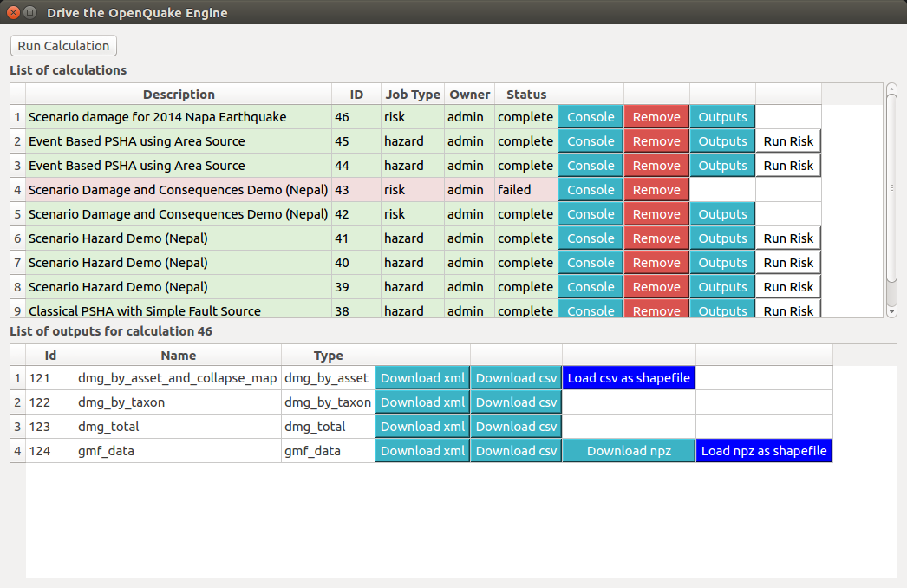907x588 pixels.
Task: Remove Scenario Hazard Demo calculation 40
Action: click(656, 263)
